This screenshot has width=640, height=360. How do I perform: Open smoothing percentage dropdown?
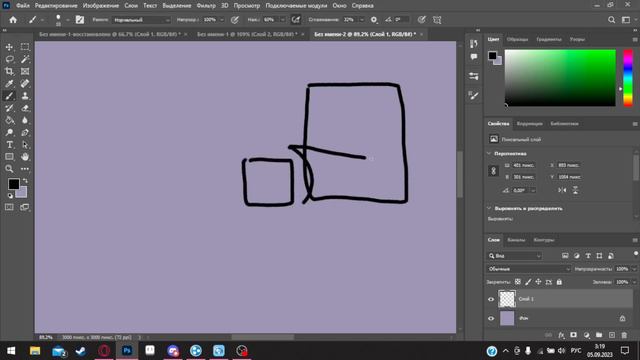pos(361,20)
